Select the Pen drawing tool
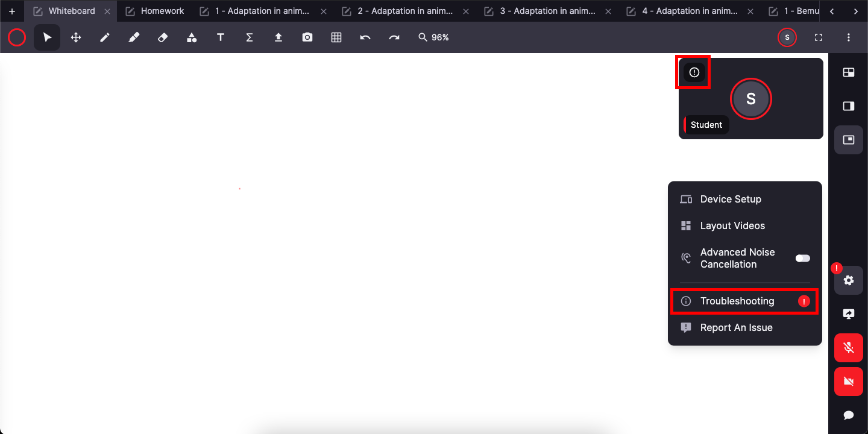 tap(105, 37)
